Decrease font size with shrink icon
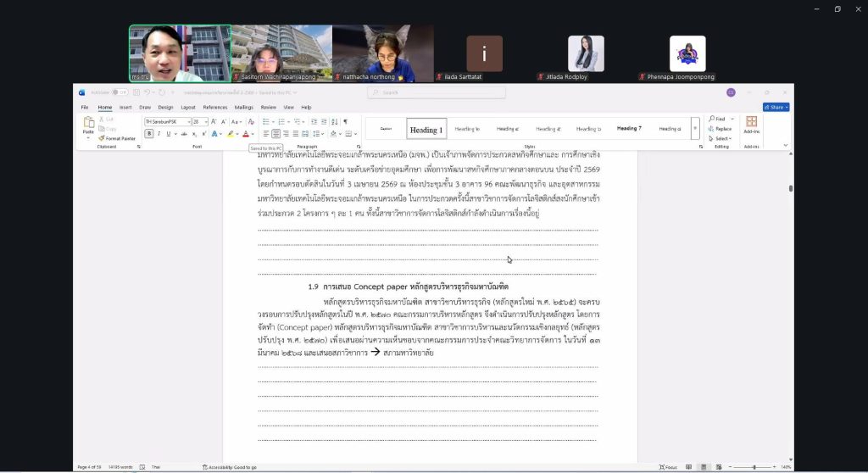Screen dimensions: 868x473 [224, 122]
